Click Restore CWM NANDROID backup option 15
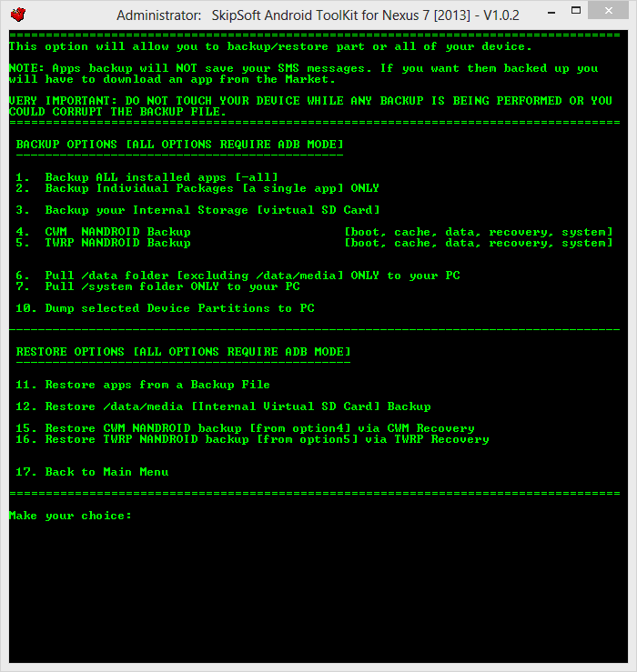The image size is (637, 672). click(x=246, y=428)
